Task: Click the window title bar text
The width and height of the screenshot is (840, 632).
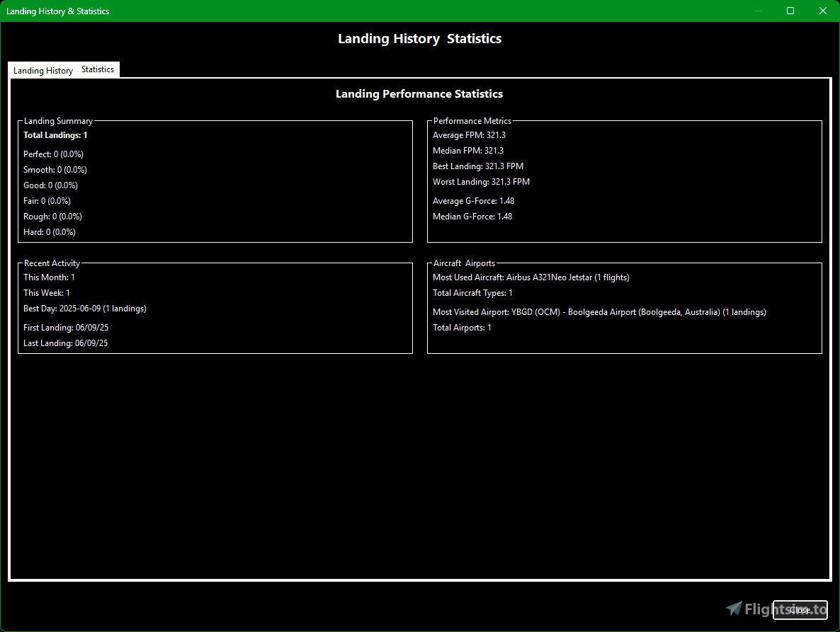Action: pyautogui.click(x=58, y=11)
